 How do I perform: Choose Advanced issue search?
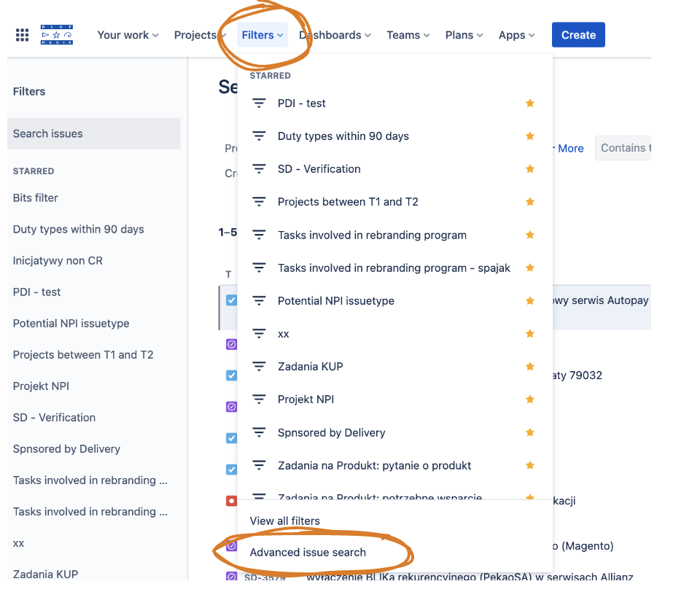point(308,553)
